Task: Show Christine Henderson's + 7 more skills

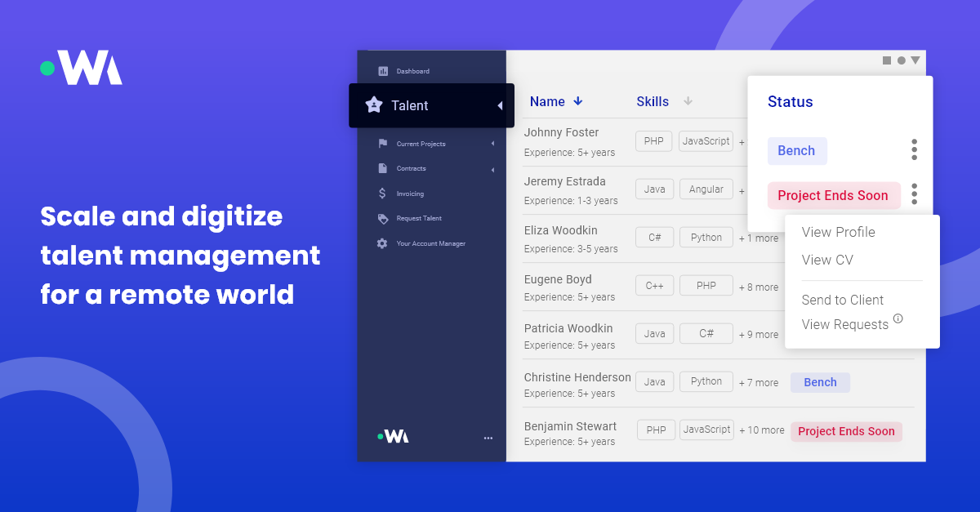Action: [759, 382]
